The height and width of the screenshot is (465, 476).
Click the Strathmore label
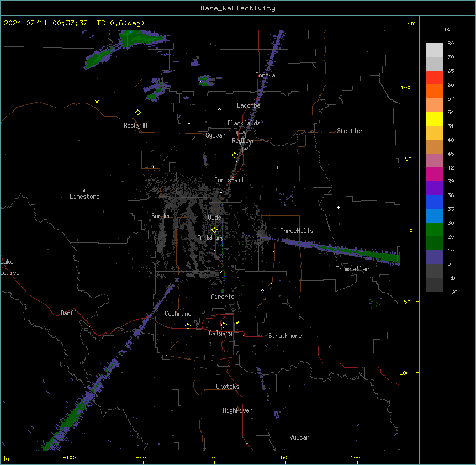[x=285, y=336]
